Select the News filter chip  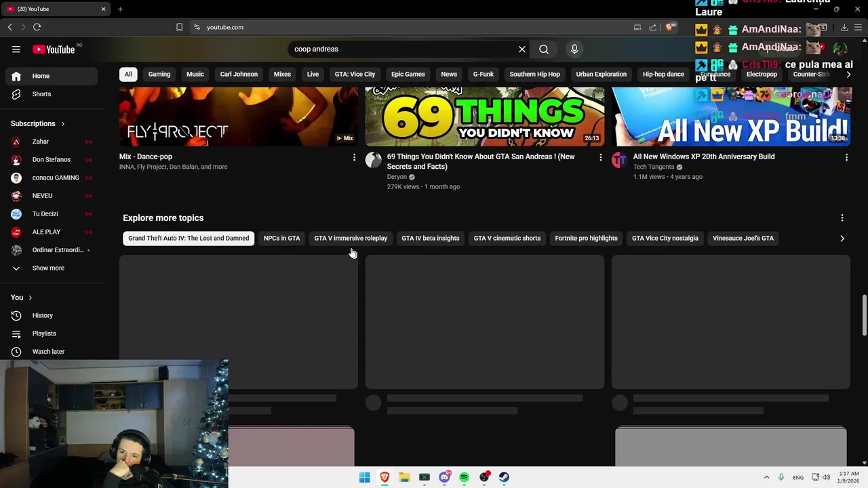coord(449,74)
